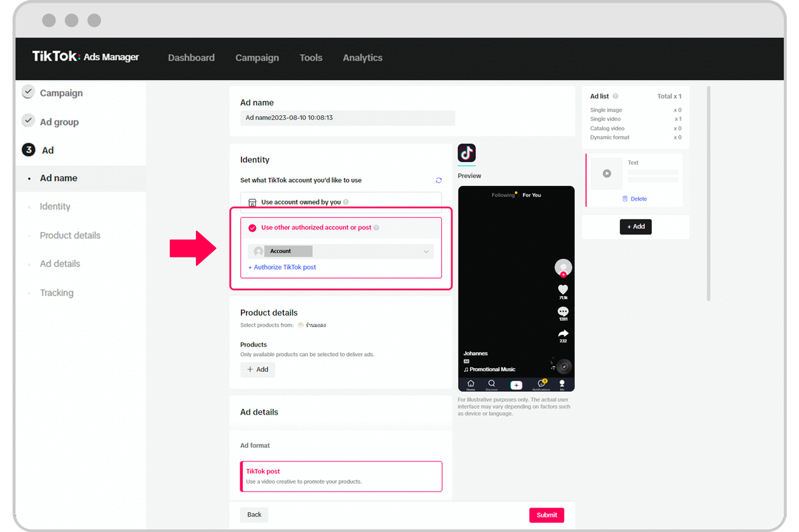Open the Analytics menu
Viewport: 799px width, 532px height.
(x=362, y=57)
